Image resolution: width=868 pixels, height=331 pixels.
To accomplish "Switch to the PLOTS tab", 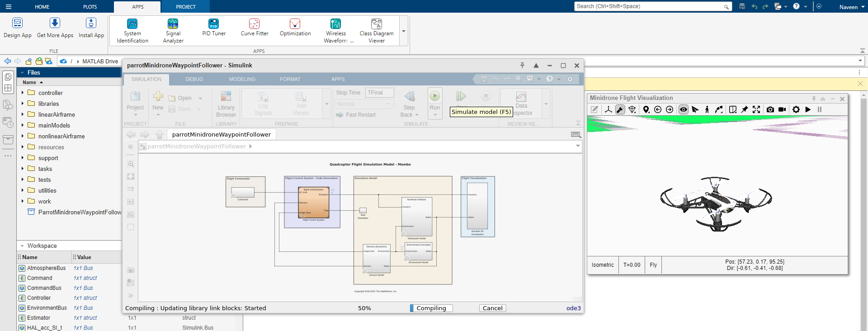I will [90, 7].
